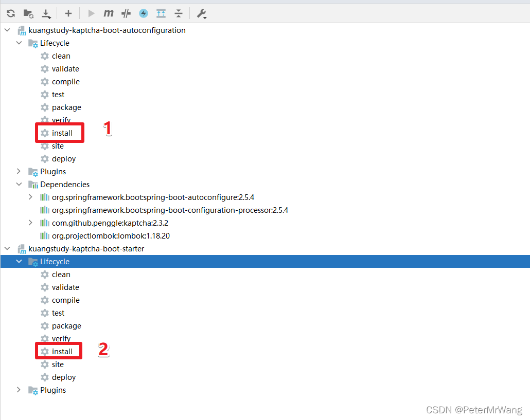Click Collapse All toolbar icon
The image size is (530, 420).
tap(179, 13)
